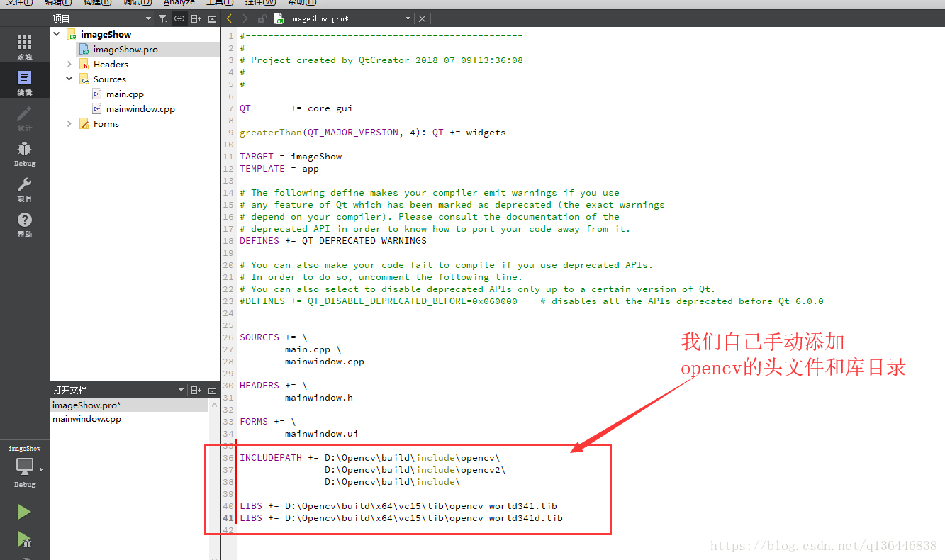Click the open documents scrollbar up arrow
945x560 pixels.
214,405
